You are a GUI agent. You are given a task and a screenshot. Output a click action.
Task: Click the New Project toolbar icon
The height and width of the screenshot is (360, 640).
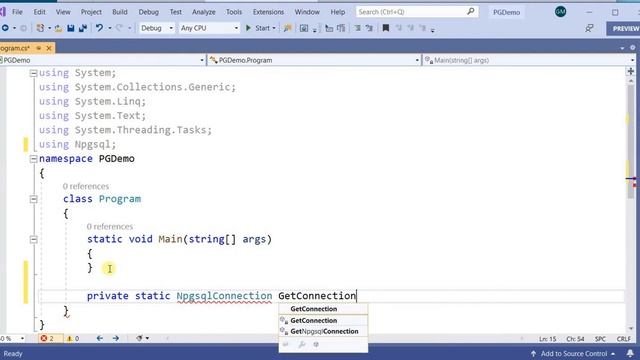pos(40,28)
